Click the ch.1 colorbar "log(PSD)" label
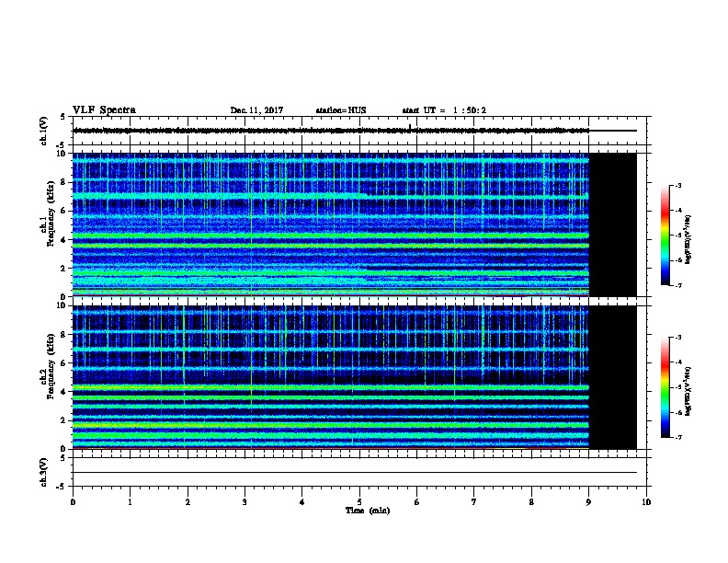Image resolution: width=728 pixels, height=563 pixels. pos(688,240)
